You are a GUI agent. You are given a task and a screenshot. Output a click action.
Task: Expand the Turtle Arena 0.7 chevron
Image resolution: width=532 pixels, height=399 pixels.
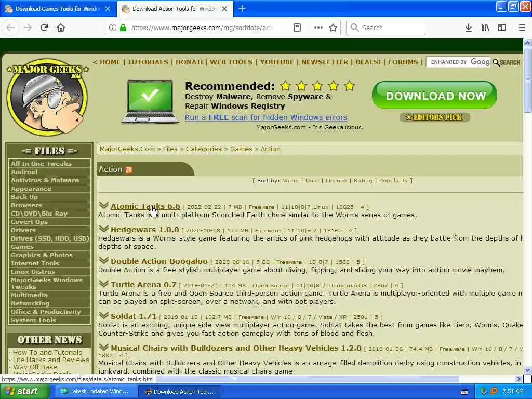pos(104,284)
